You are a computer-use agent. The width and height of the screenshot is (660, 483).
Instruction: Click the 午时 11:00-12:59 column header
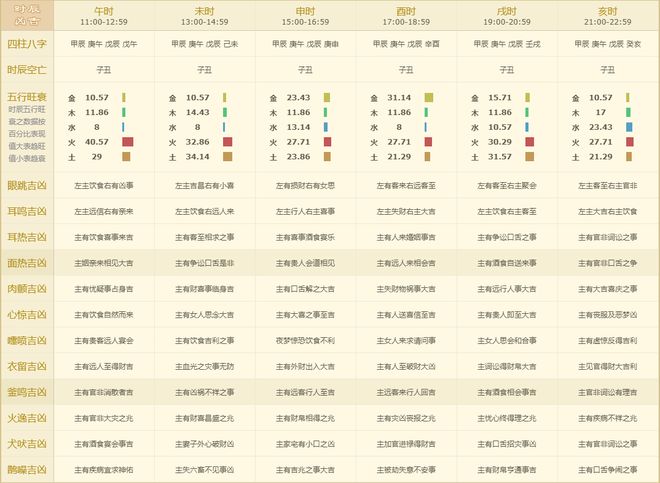(x=104, y=16)
